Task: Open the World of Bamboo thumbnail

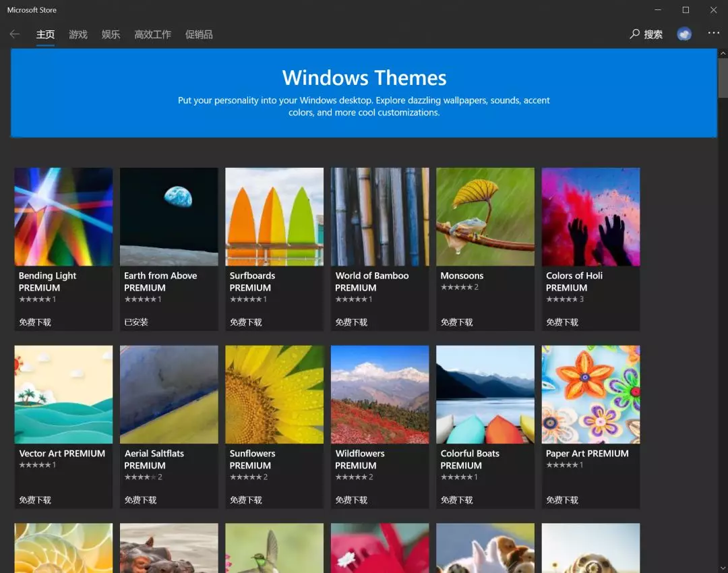Action: pos(380,217)
